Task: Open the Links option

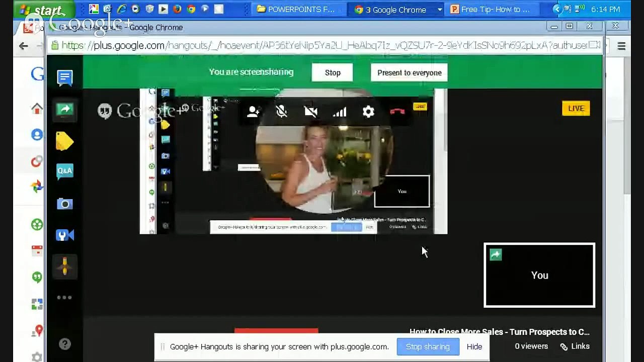Action: point(575,346)
